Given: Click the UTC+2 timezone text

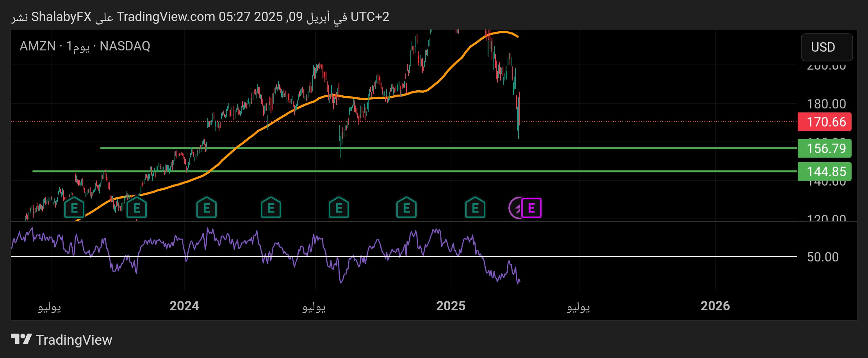Looking at the screenshot, I should tap(370, 17).
